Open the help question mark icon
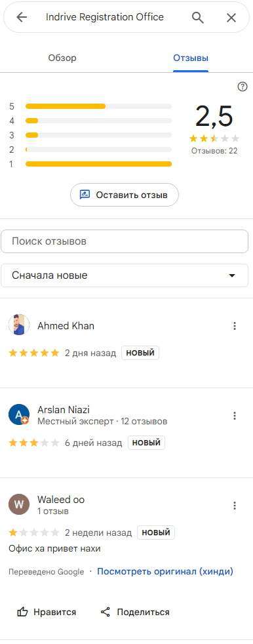The width and height of the screenshot is (253, 644). tap(243, 87)
